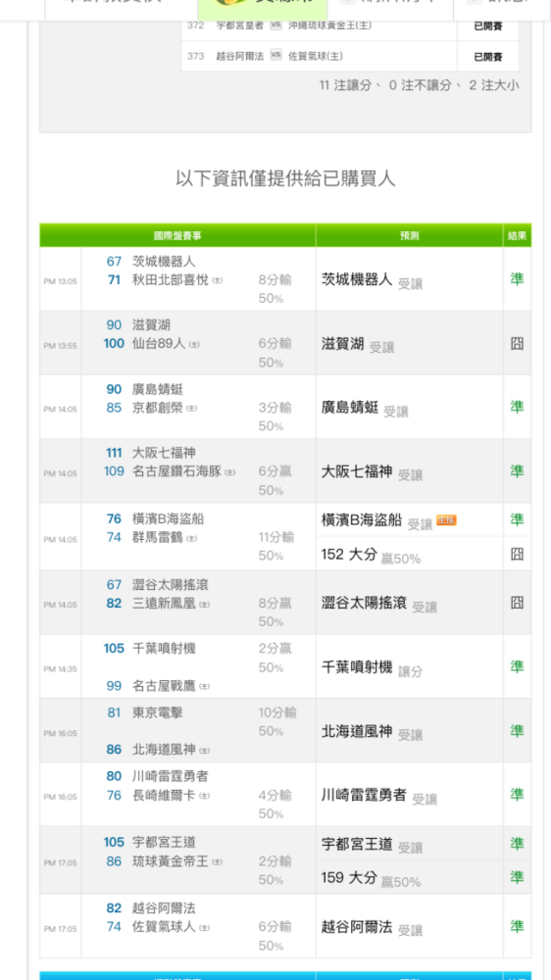Click team 東京電擊 in the match column
Image resolution: width=551 pixels, height=980 pixels.
coord(158,713)
